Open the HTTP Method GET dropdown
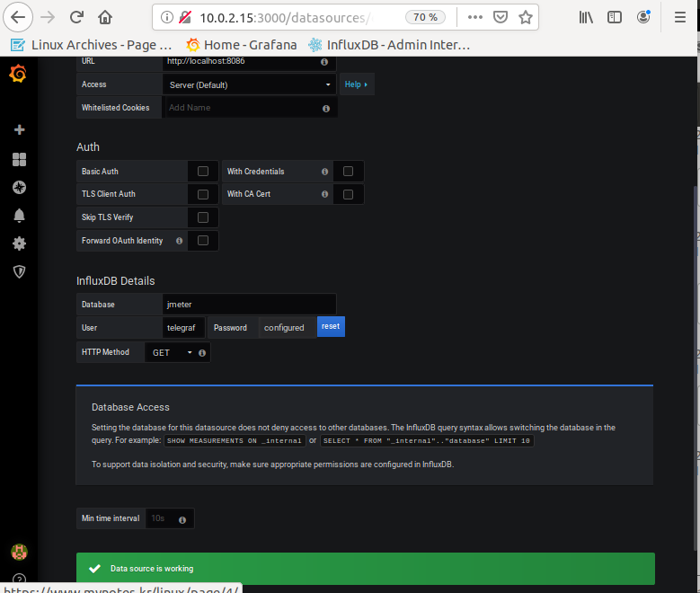Image resolution: width=700 pixels, height=593 pixels. coord(172,353)
